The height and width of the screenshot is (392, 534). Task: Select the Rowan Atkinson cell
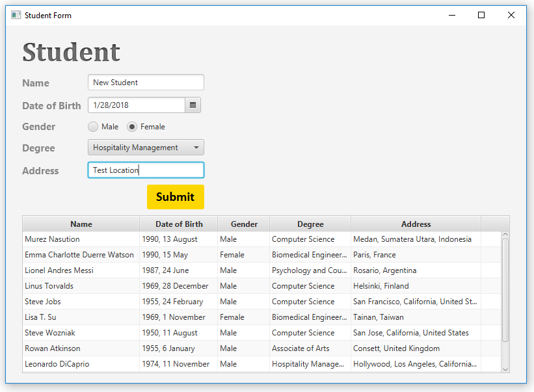coord(81,348)
